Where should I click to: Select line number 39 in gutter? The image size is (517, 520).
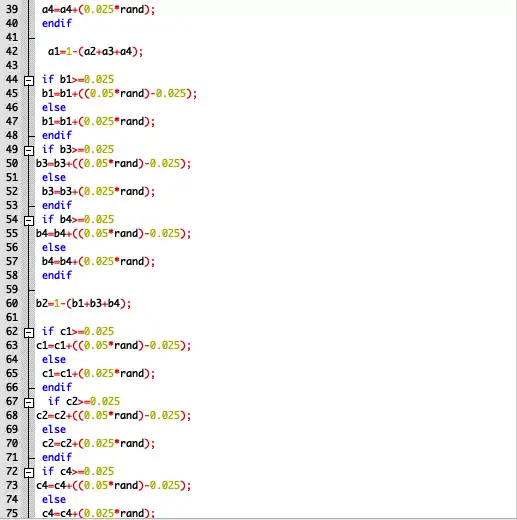(x=12, y=9)
